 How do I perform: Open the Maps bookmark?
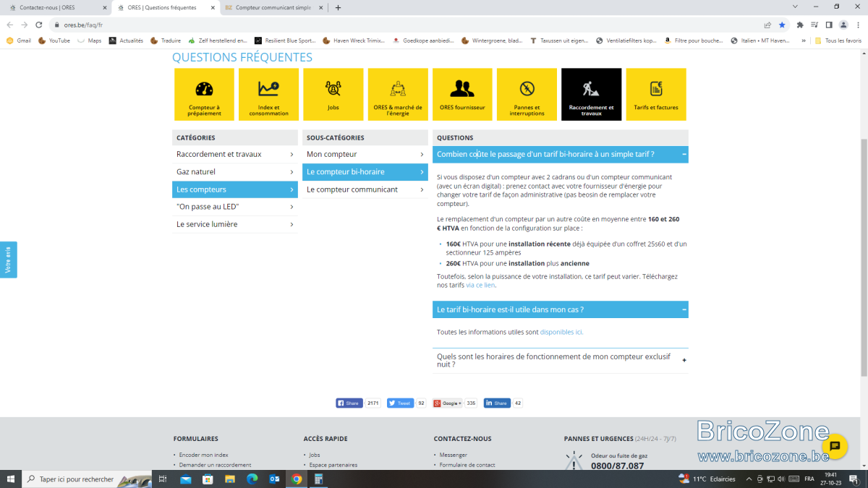(89, 40)
